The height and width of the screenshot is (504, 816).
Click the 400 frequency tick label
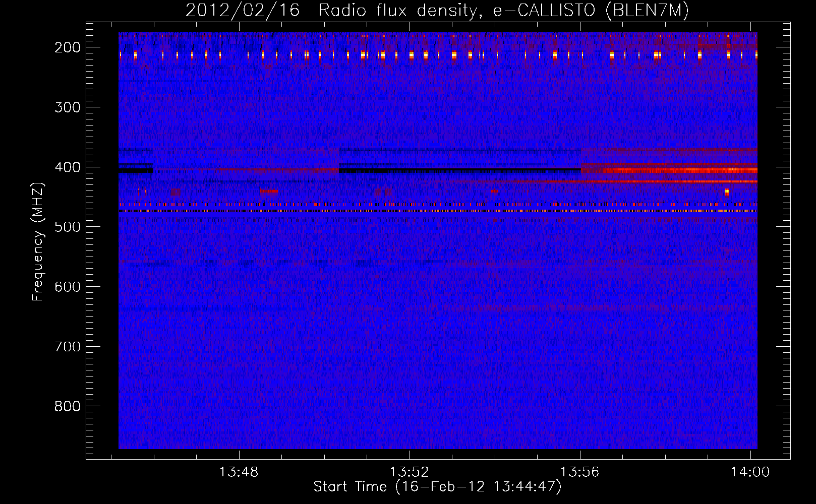[68, 167]
